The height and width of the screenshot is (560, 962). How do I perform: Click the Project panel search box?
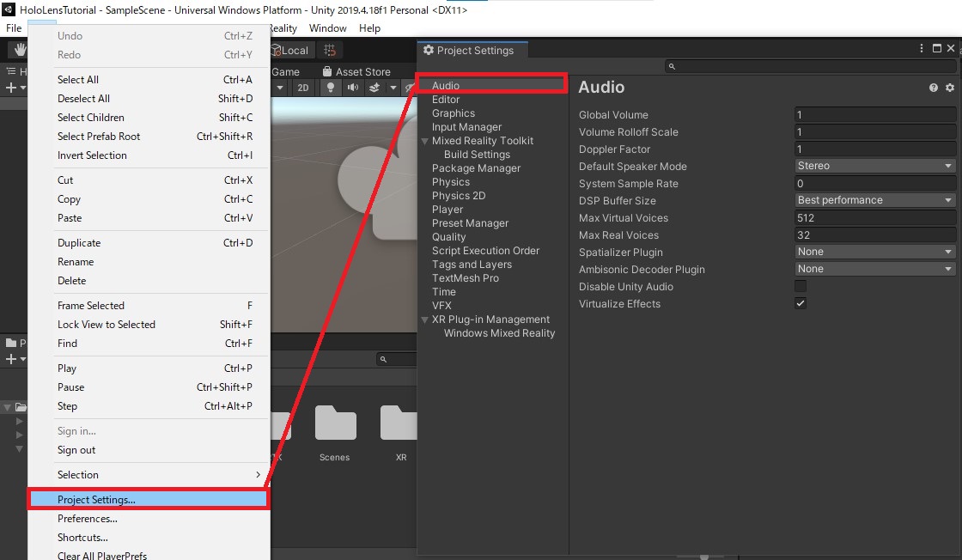pos(397,359)
